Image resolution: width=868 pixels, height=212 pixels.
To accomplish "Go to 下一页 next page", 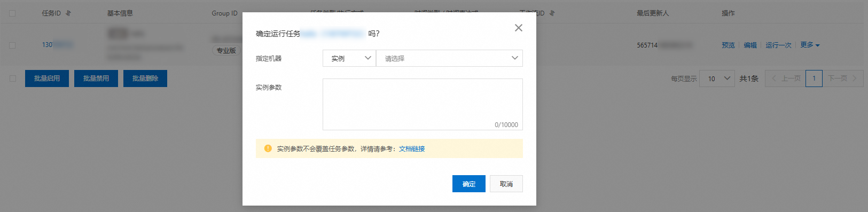I will (x=843, y=78).
